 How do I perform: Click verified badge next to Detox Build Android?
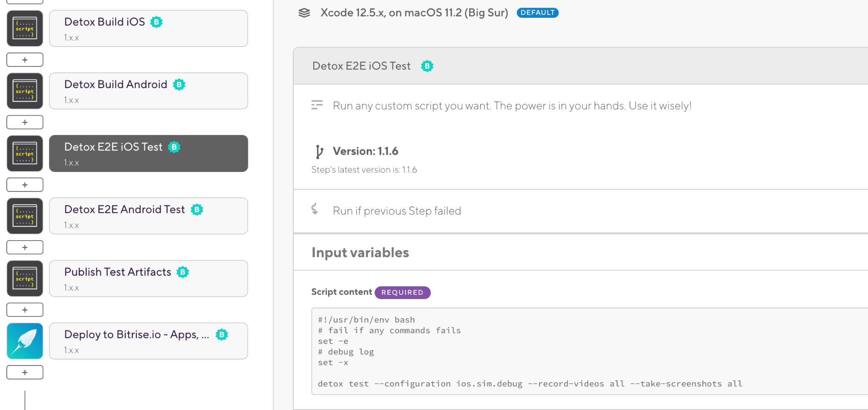coord(179,85)
